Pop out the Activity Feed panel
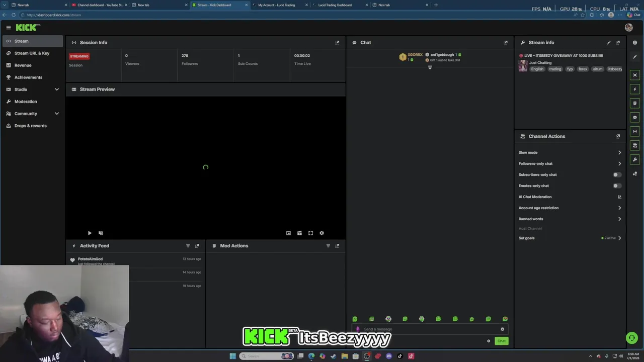 197,246
